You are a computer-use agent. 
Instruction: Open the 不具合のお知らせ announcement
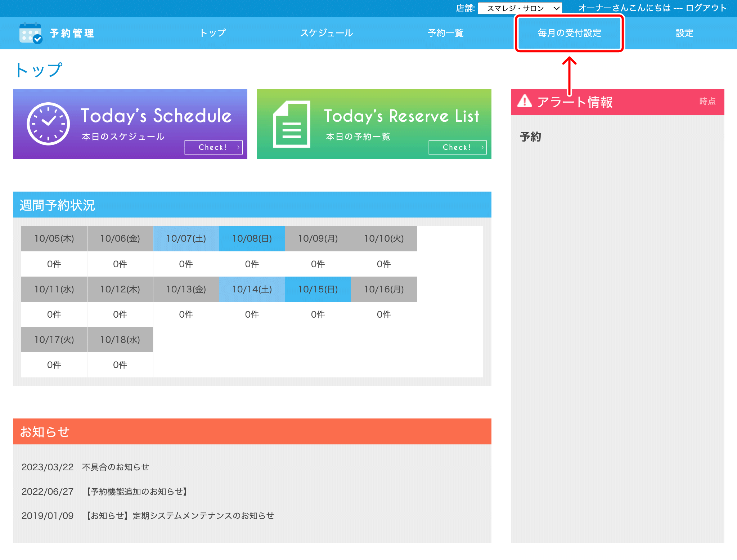116,467
